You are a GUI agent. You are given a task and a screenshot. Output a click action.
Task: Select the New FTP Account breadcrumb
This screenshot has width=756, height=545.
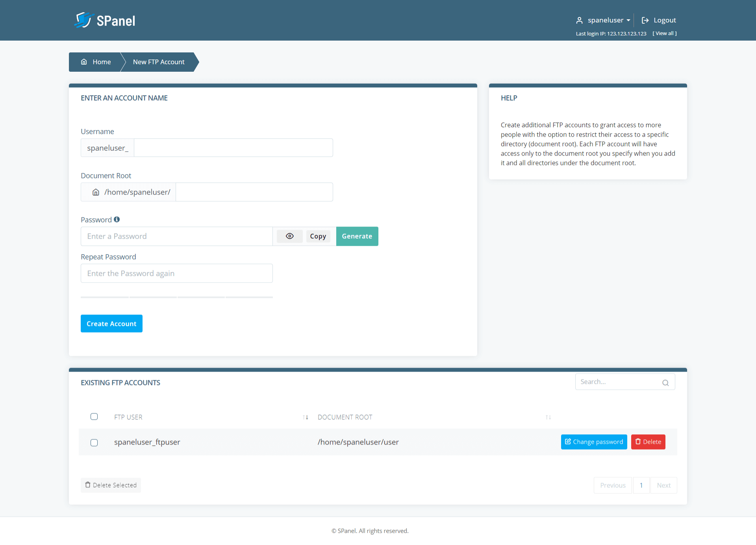pyautogui.click(x=159, y=62)
